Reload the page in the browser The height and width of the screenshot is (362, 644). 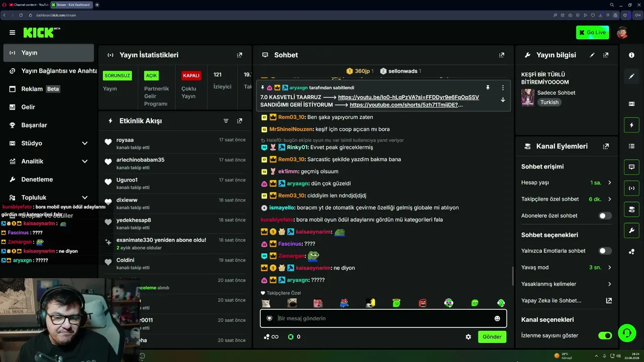click(x=21, y=15)
